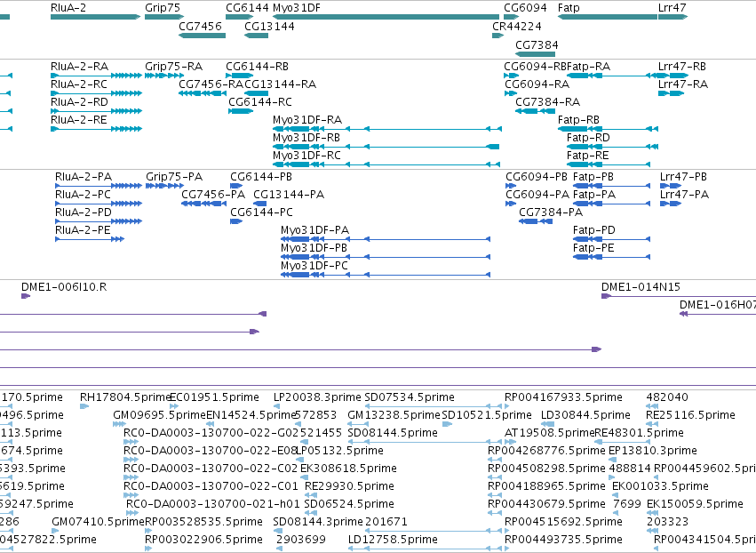Click RP004167933.5prime EST label
Viewport: 756px width, 553px height.
(563, 397)
